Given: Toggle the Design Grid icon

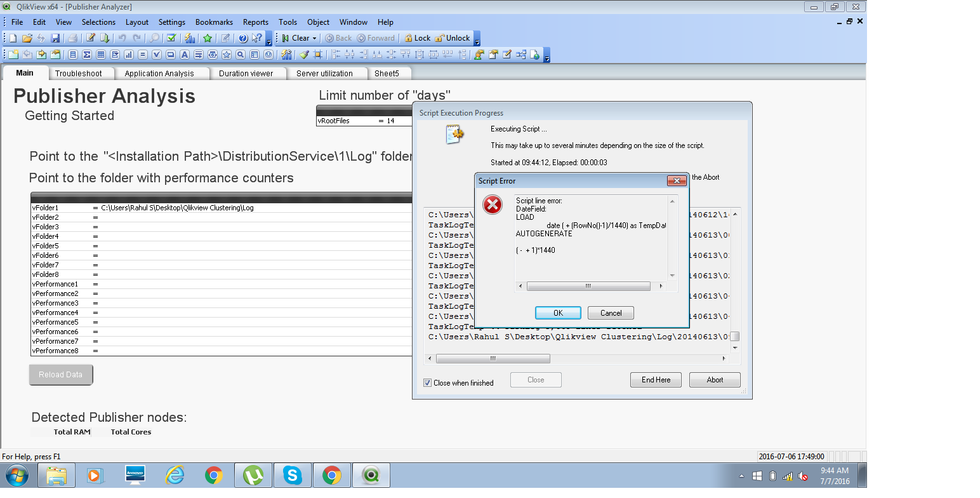Looking at the screenshot, I should 317,55.
